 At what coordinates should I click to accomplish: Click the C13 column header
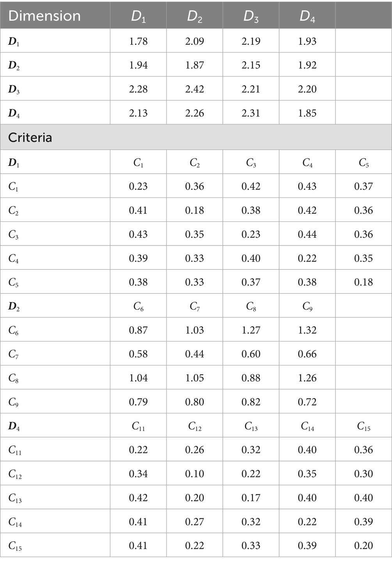coord(251,426)
